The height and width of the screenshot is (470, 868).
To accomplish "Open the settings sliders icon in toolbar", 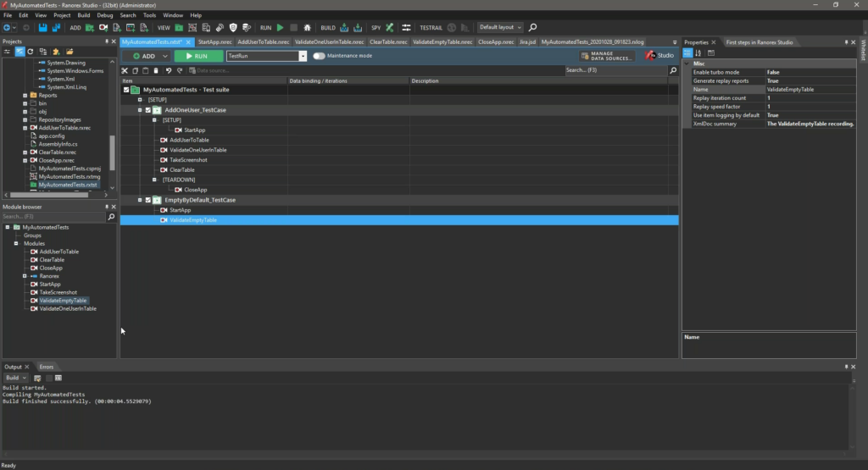I will point(406,27).
